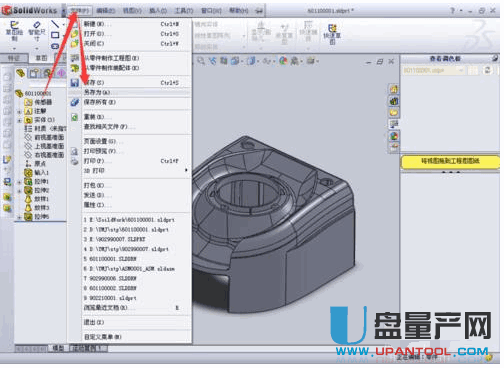The image size is (504, 368).
Task: Open the edit appearance color-ball icon
Action: click(x=283, y=61)
